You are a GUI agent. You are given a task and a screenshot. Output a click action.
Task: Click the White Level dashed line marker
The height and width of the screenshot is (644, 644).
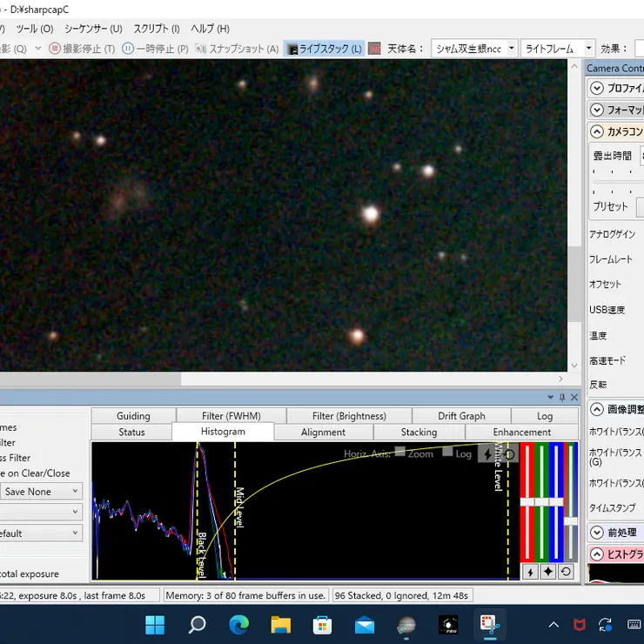(507, 511)
